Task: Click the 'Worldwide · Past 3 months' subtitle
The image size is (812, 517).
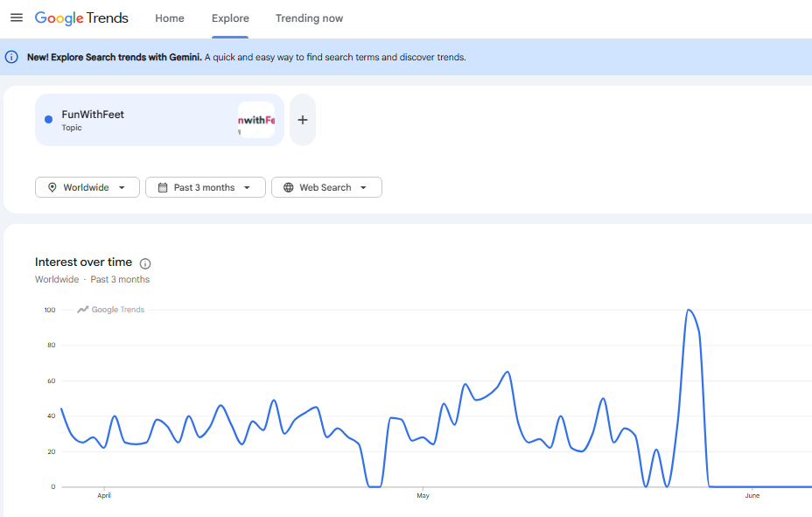Action: click(x=92, y=279)
